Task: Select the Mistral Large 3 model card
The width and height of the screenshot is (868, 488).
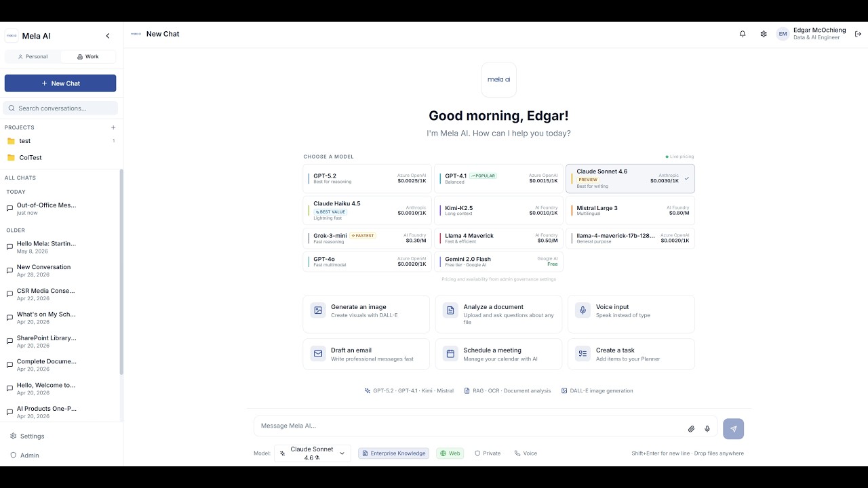Action: coord(631,210)
